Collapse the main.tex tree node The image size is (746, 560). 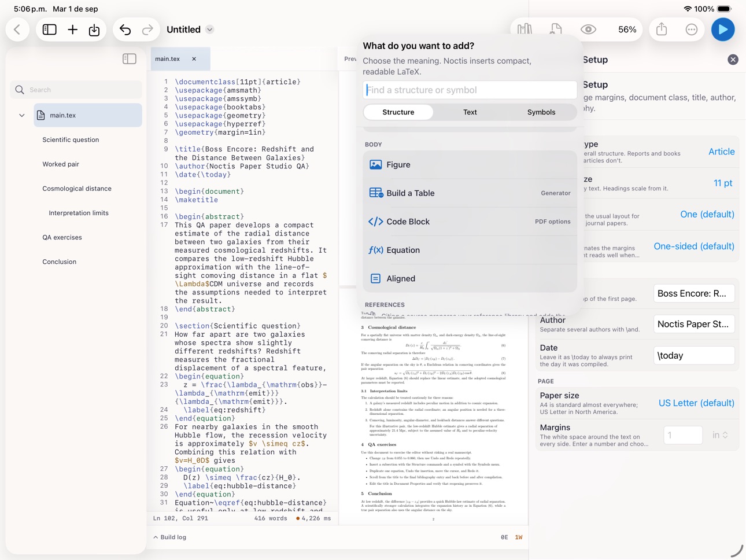click(22, 116)
